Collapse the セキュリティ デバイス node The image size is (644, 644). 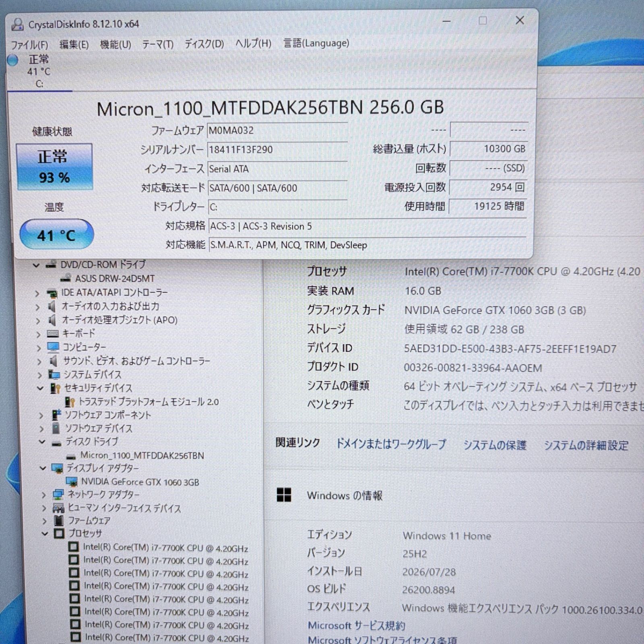(x=40, y=388)
